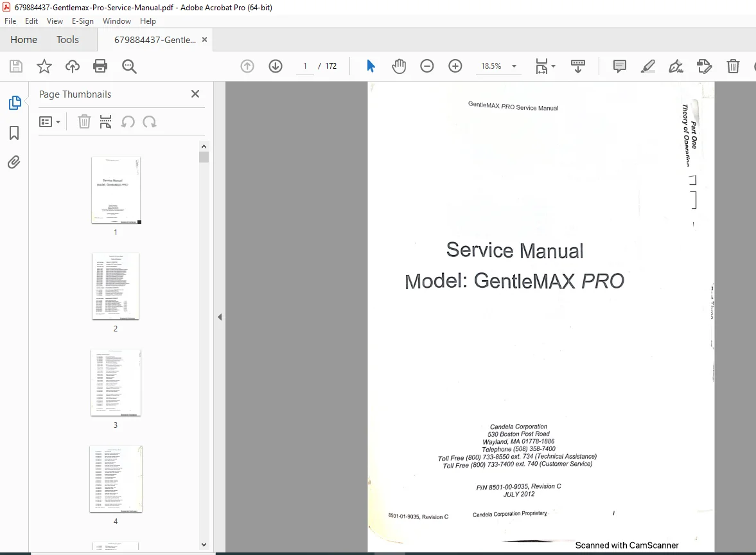This screenshot has width=756, height=555.
Task: Go to next page arrow
Action: tap(276, 66)
